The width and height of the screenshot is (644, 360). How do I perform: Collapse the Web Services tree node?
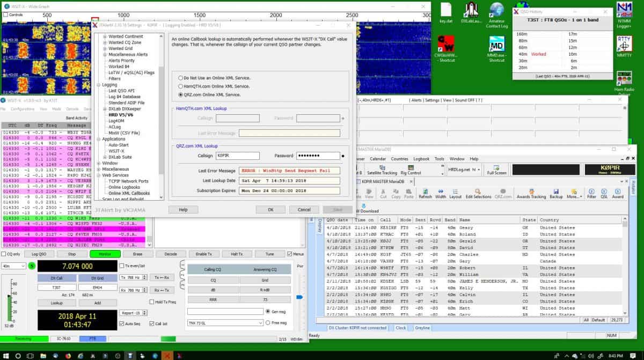(x=98, y=175)
